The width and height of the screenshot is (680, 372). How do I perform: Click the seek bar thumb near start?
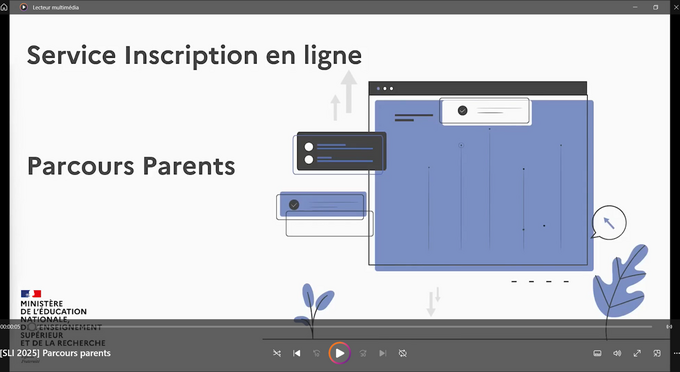[x=32, y=326]
